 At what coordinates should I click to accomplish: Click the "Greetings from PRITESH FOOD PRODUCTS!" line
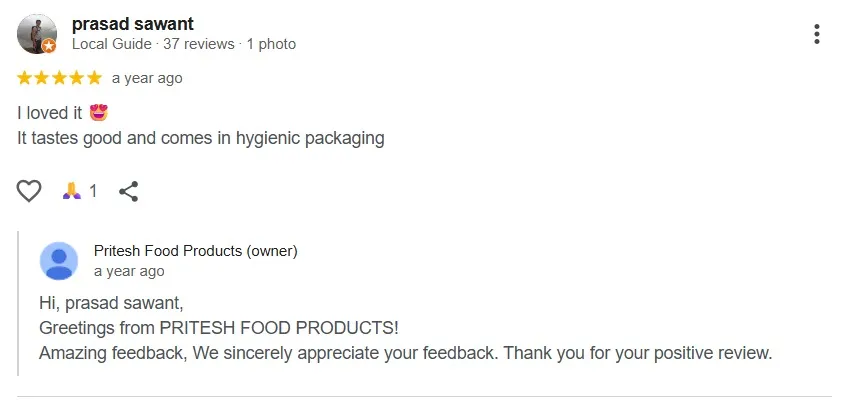219,328
